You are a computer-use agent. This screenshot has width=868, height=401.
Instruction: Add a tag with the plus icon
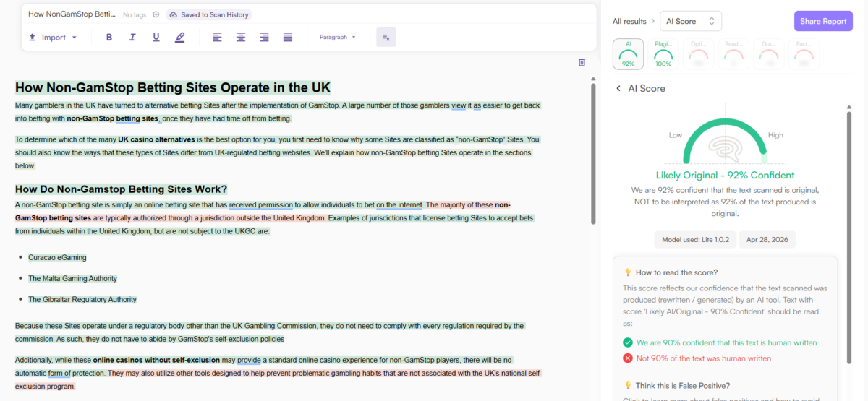[x=156, y=14]
